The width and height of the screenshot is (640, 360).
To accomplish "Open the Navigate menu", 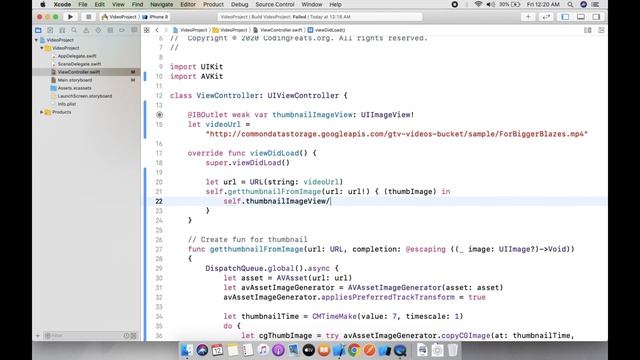I will 162,4.
